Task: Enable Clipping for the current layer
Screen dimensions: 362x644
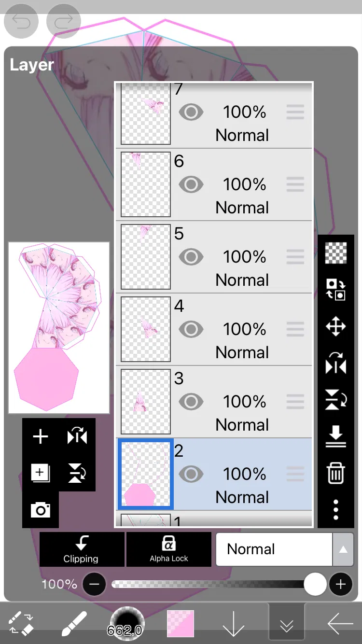Action: pyautogui.click(x=82, y=549)
